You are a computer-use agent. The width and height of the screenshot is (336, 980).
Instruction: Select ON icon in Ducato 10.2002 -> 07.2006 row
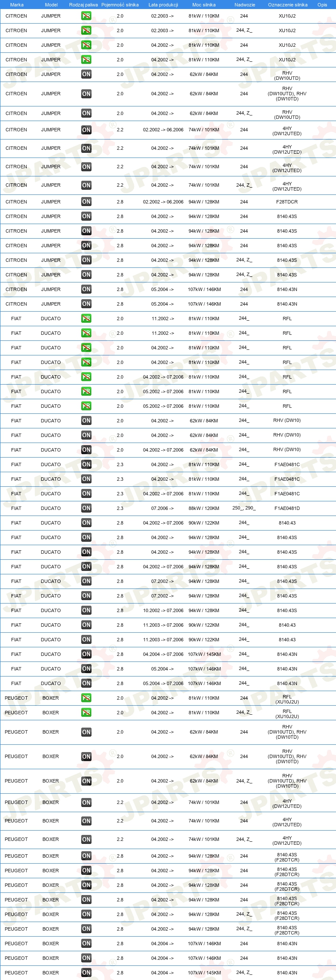point(86,610)
